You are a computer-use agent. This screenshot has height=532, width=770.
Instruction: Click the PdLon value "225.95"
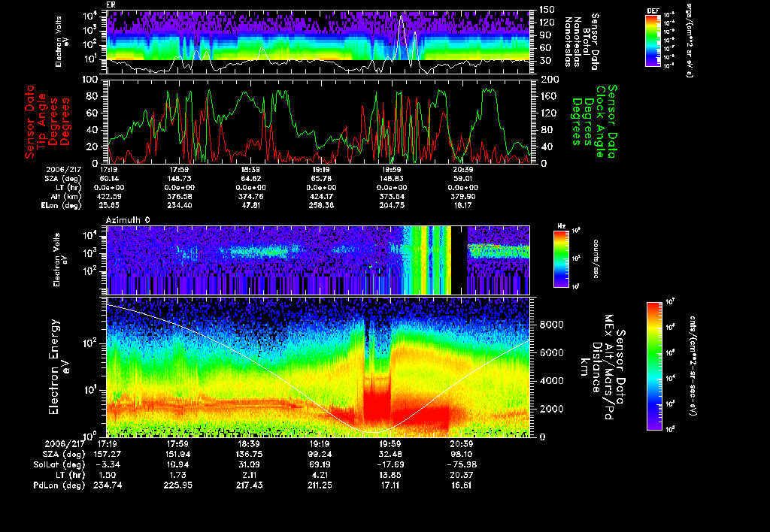tap(177, 485)
